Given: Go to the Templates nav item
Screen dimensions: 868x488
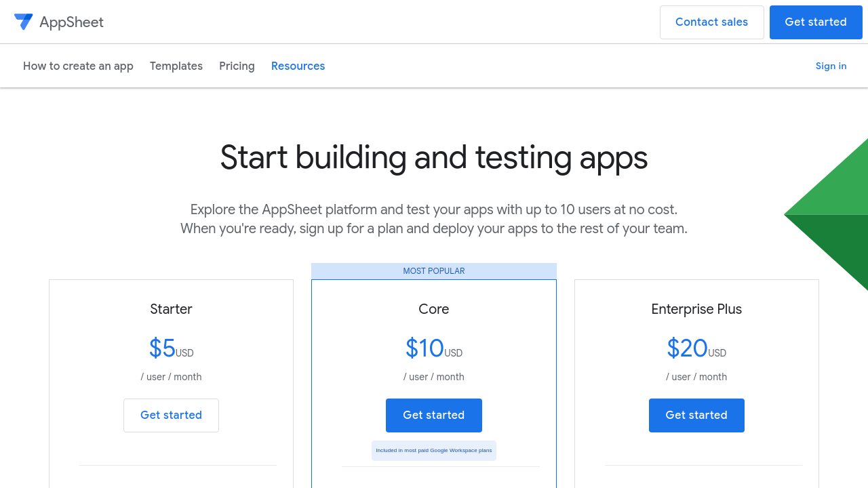Looking at the screenshot, I should [x=176, y=66].
